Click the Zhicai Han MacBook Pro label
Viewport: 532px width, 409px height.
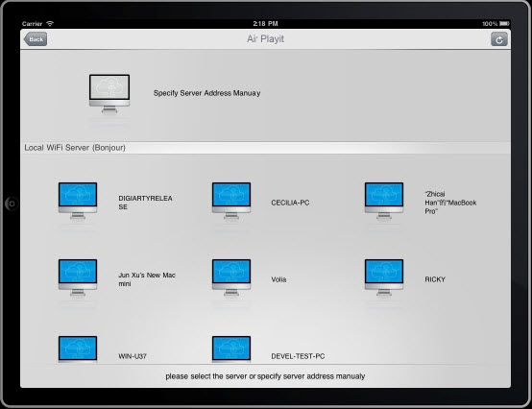point(450,203)
